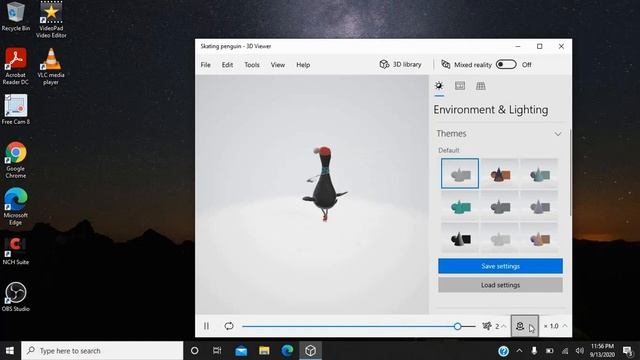The width and height of the screenshot is (640, 360).
Task: Select the black theme thumbnail
Action: [x=460, y=238]
